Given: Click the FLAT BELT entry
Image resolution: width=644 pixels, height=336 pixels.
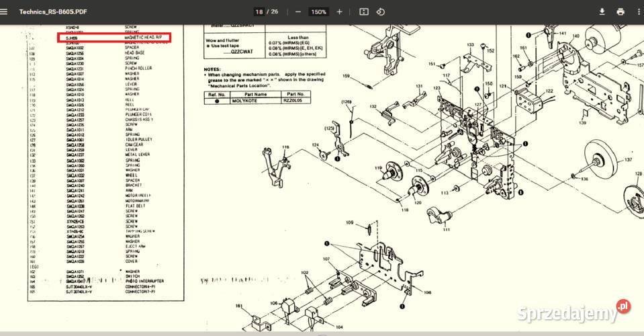Looking at the screenshot, I should click(136, 206).
